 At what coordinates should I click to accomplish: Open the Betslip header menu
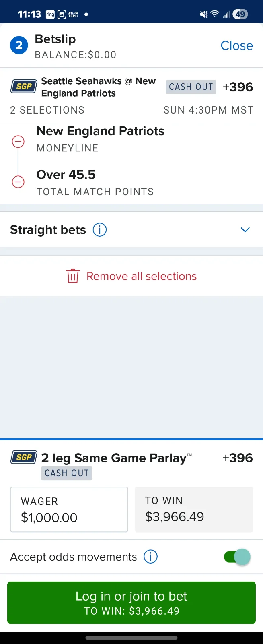pos(55,39)
